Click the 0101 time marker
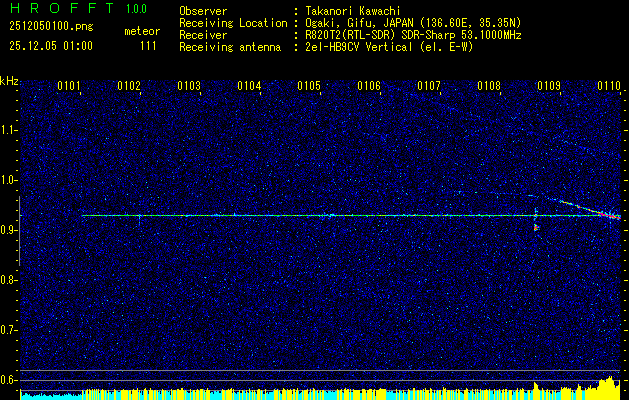629x400 pixels. pos(69,87)
